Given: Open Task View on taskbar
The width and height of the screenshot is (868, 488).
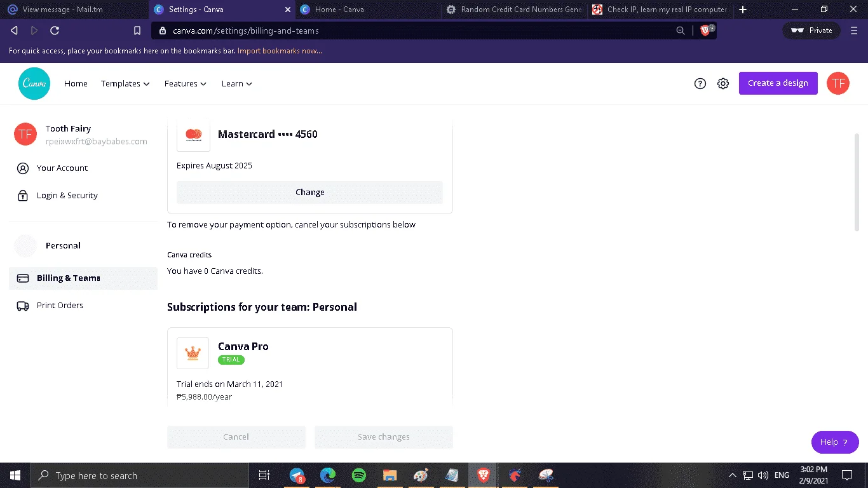Looking at the screenshot, I should (x=264, y=475).
